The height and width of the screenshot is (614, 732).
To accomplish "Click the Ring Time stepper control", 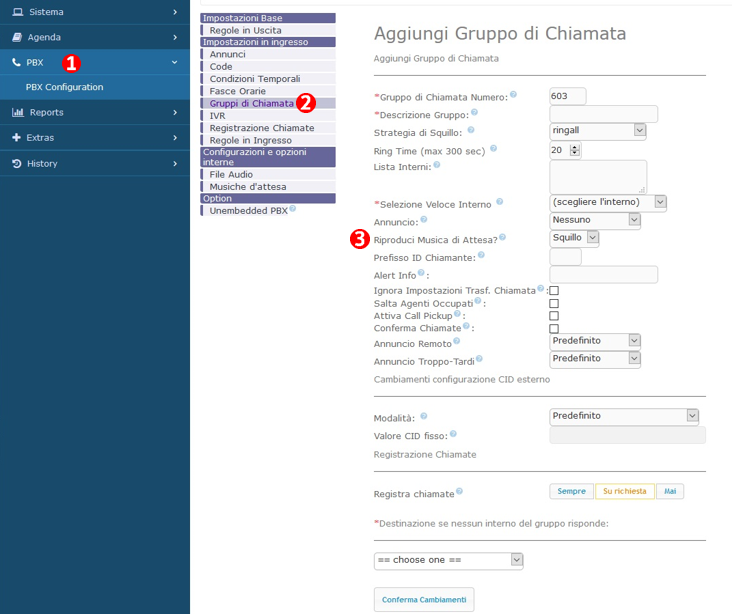I will tap(575, 150).
